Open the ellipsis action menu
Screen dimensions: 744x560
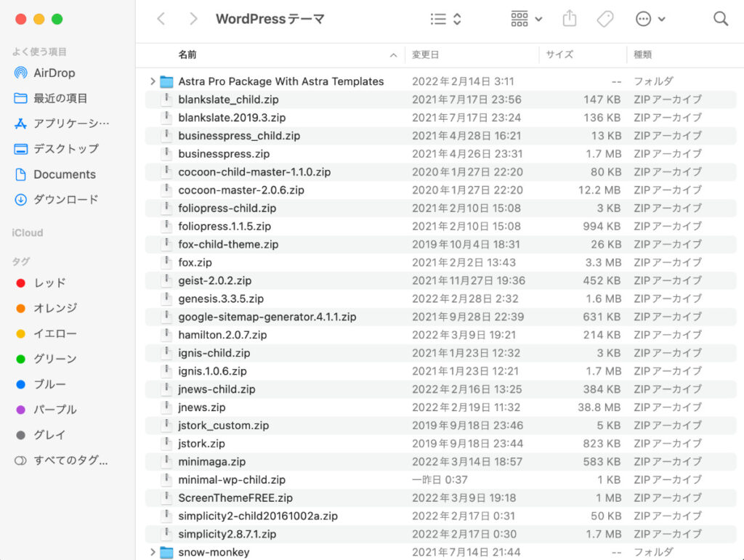click(650, 19)
